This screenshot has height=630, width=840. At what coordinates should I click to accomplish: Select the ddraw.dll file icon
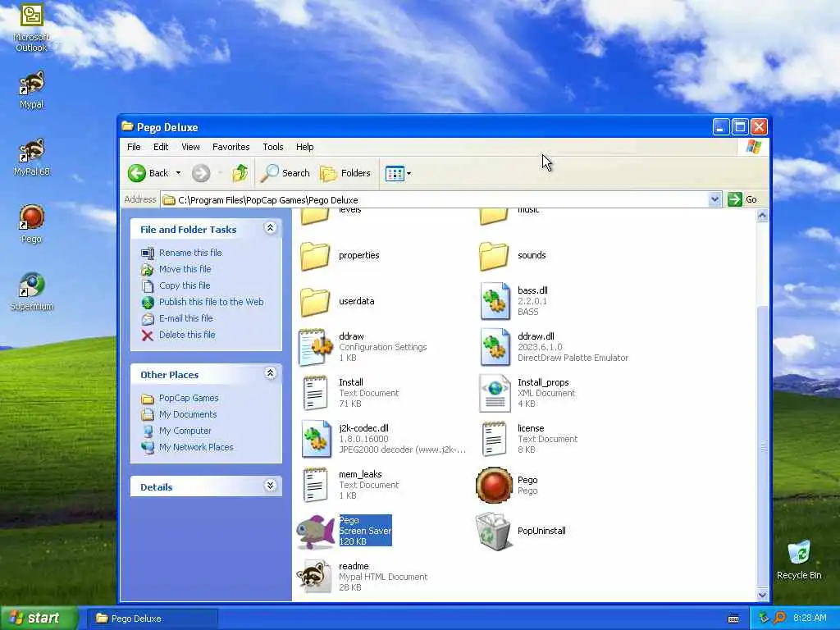(495, 347)
